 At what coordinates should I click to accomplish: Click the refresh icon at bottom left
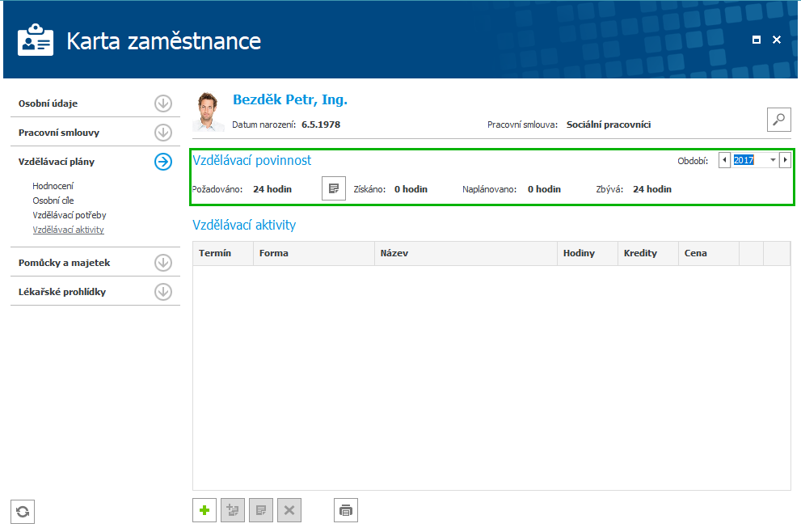click(23, 512)
